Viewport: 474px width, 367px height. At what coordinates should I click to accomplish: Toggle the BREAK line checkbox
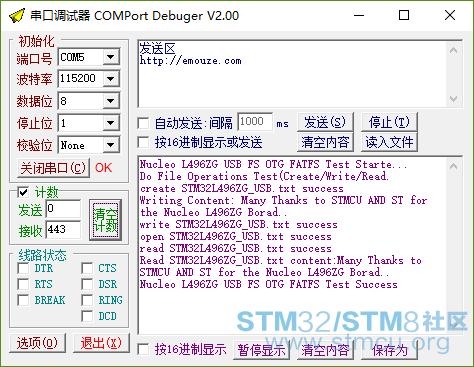[x=23, y=300]
